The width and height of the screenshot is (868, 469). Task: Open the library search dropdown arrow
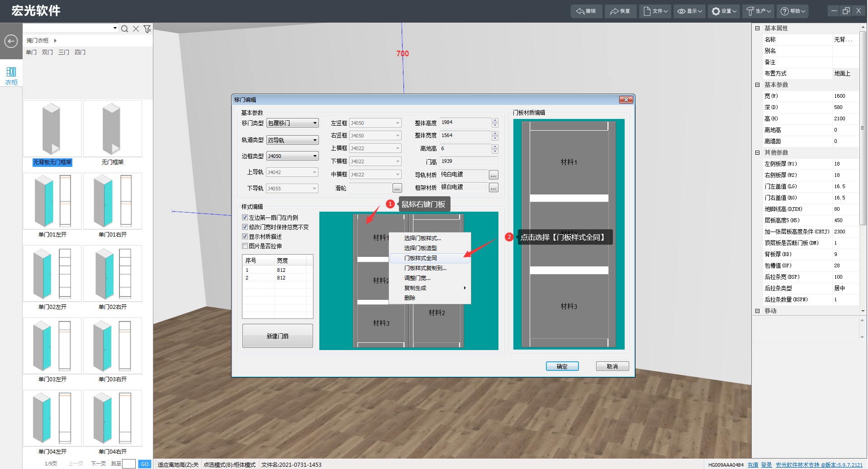pos(115,28)
